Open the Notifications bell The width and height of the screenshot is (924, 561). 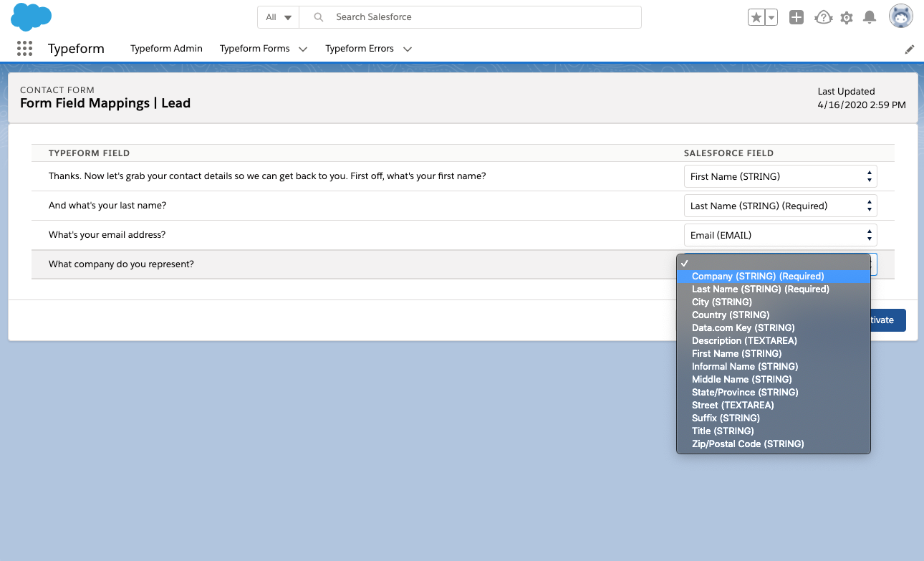coord(870,17)
